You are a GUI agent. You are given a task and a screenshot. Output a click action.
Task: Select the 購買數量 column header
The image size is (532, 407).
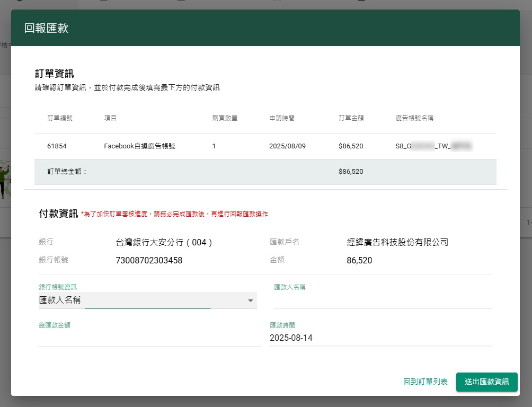[225, 118]
